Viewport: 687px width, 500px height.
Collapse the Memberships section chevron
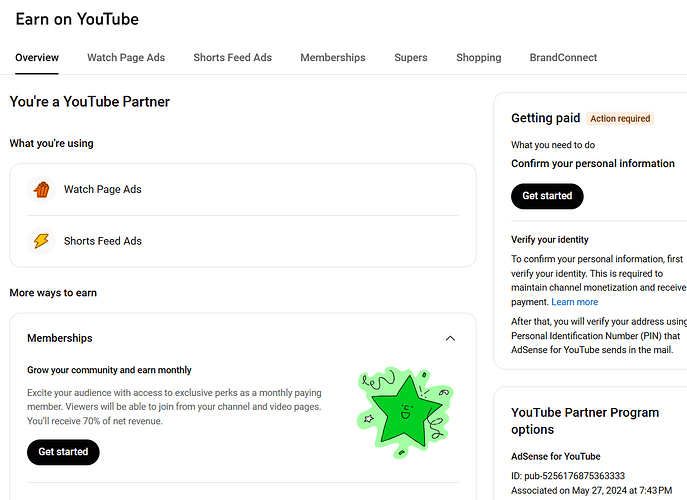pyautogui.click(x=450, y=339)
